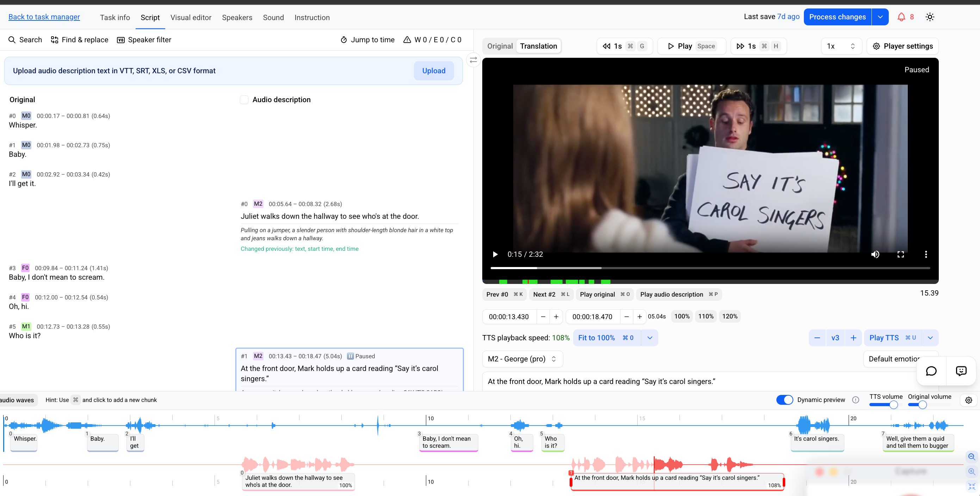The height and width of the screenshot is (496, 980).
Task: Show the Dynamic preview info icon
Action: click(x=856, y=400)
